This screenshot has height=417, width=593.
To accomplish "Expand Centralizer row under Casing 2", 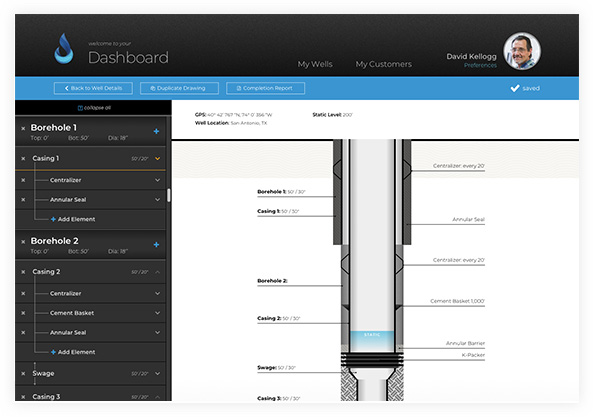I will pyautogui.click(x=157, y=293).
